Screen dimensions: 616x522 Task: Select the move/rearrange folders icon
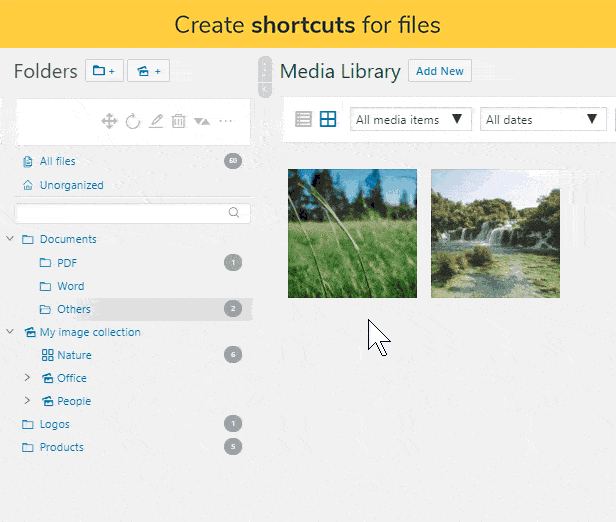(x=110, y=121)
